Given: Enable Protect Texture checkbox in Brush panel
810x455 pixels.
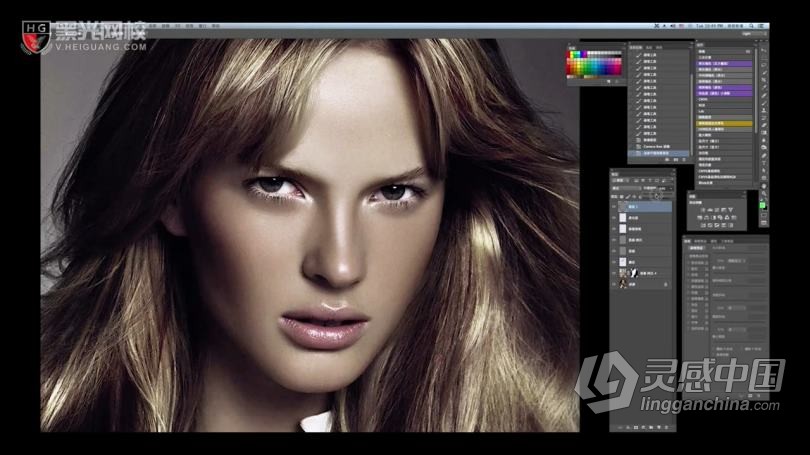Looking at the screenshot, I should click(x=689, y=328).
